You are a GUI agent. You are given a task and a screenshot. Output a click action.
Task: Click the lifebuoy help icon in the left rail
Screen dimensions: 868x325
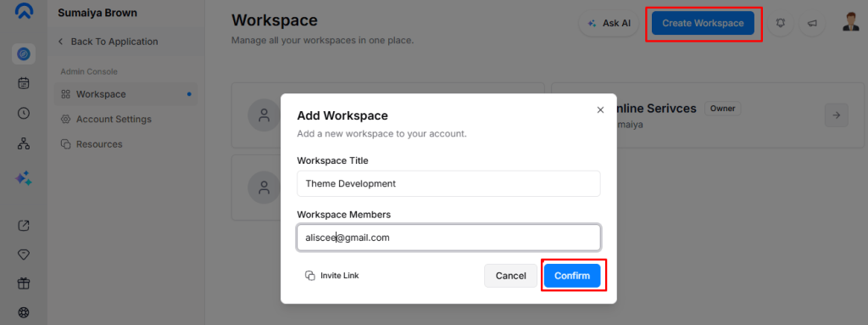point(23,312)
